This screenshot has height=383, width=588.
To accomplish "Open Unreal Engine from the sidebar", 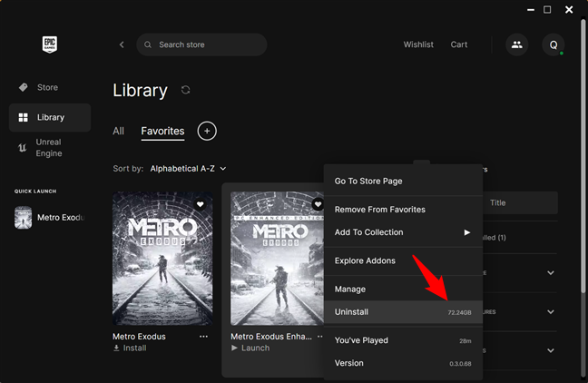I will [49, 148].
